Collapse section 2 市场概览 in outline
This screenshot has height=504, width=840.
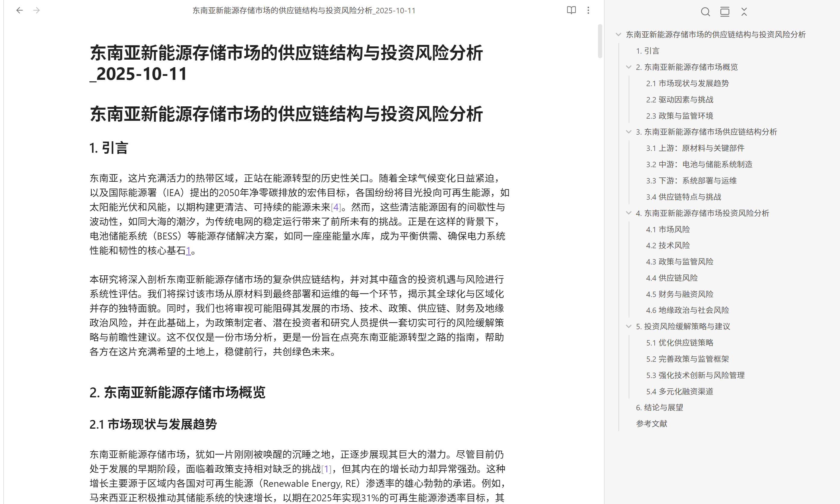click(629, 67)
